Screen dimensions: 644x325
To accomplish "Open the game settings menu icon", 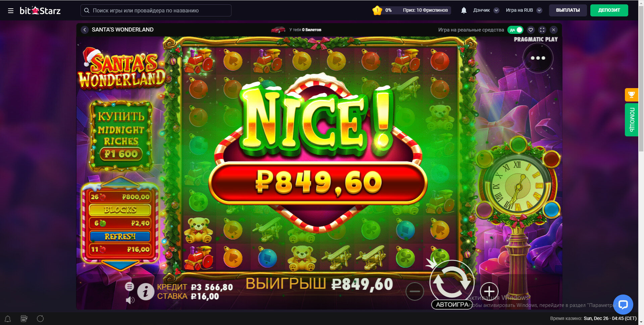I will (129, 286).
